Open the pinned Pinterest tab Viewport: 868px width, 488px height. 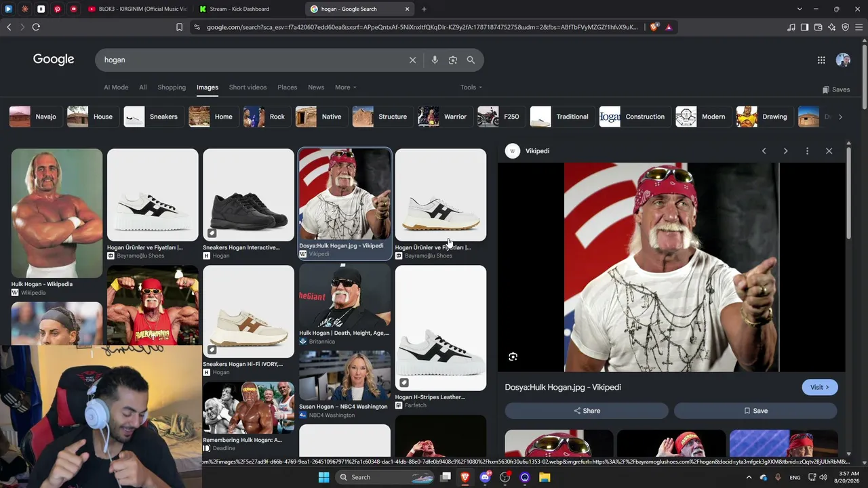pos(57,9)
